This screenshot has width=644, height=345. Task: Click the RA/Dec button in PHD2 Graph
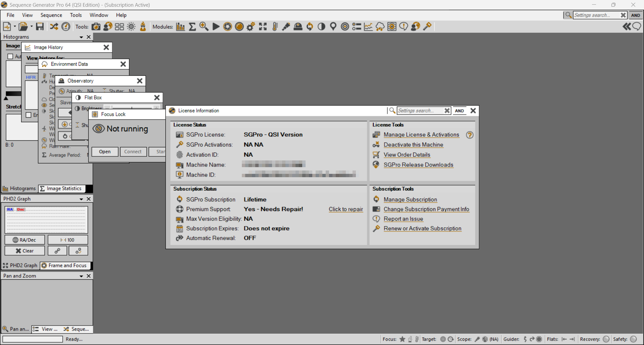[25, 240]
